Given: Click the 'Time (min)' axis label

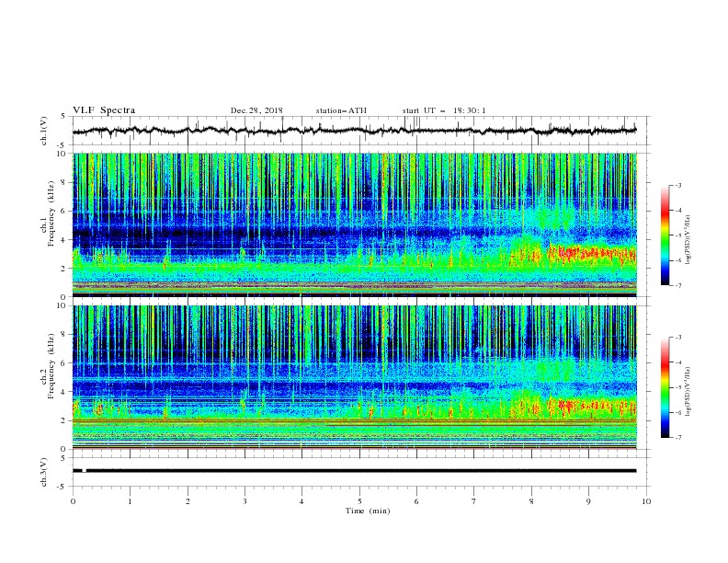Looking at the screenshot, I should click(x=368, y=511).
